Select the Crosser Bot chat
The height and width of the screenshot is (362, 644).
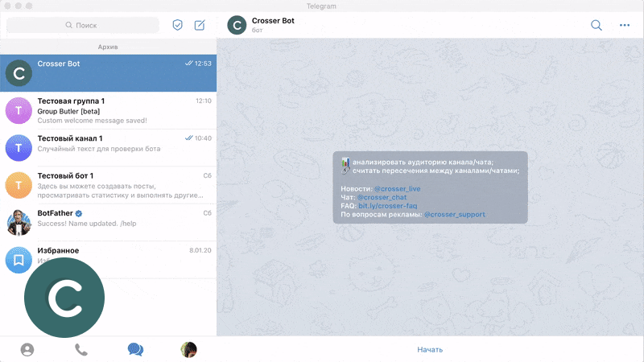108,73
